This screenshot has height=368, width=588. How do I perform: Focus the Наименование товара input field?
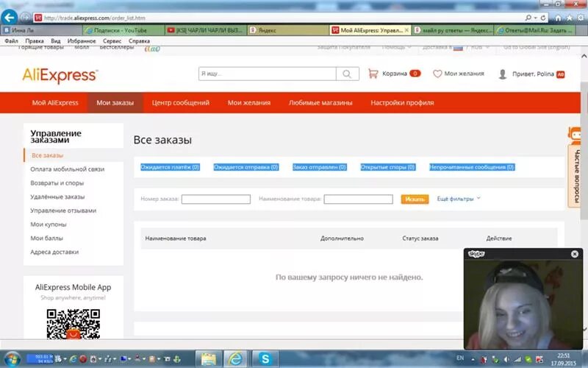359,199
